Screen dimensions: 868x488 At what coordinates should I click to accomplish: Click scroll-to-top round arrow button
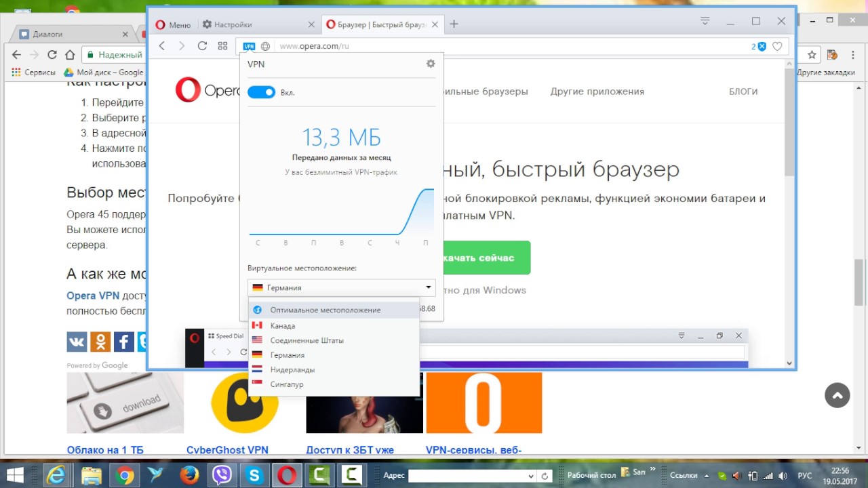coord(837,395)
